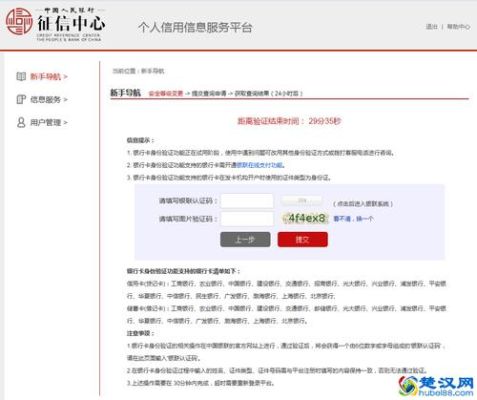Open the 银联在线支付功能 hyperlink

pos(260,165)
